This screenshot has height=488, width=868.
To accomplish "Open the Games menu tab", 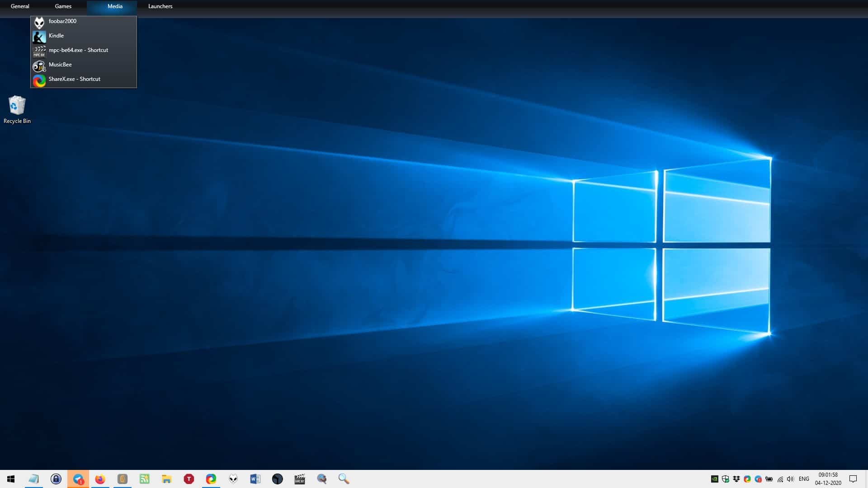I will (63, 6).
